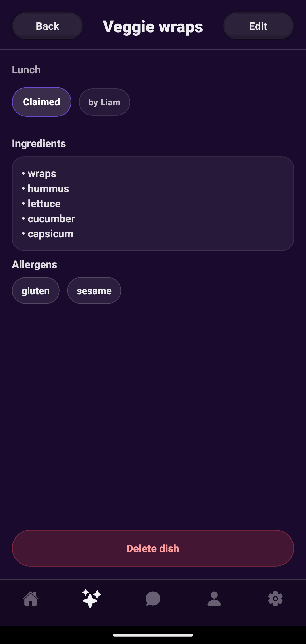The height and width of the screenshot is (644, 306).
Task: Open the profile person icon
Action: coord(214,599)
